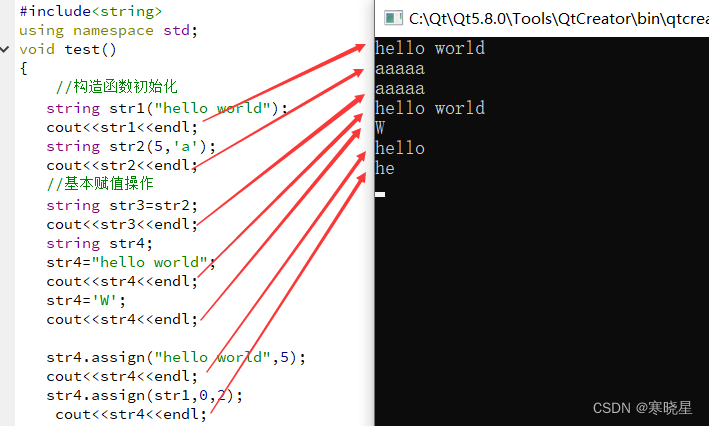Viewport: 709px width, 426px height.
Task: Click the line 'using namespace std;'
Action: click(x=109, y=30)
